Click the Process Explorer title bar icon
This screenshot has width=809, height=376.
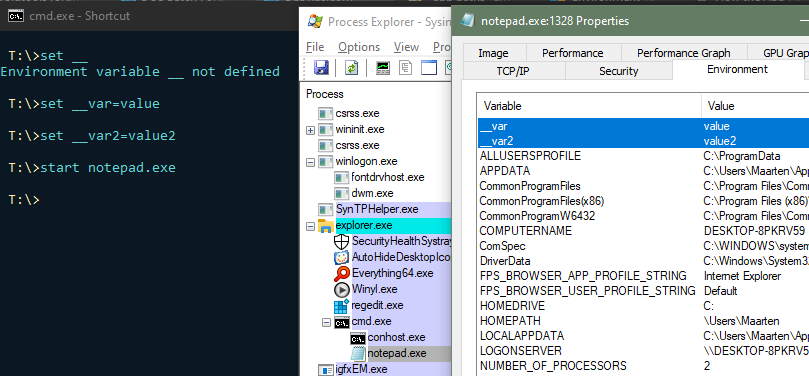315,21
